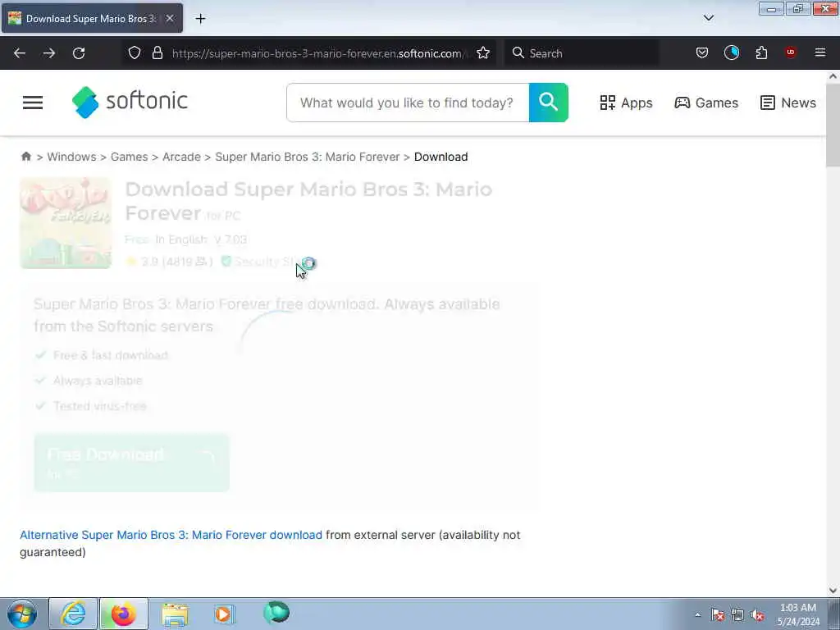Image resolution: width=840 pixels, height=630 pixels.
Task: Go to Windows breadcrumb link
Action: coord(72,157)
